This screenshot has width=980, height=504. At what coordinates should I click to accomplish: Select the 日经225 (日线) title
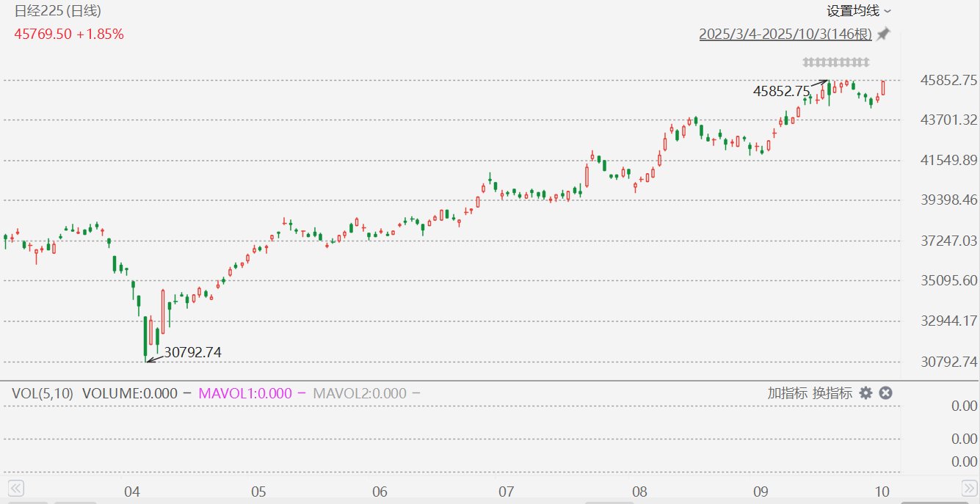(x=58, y=11)
